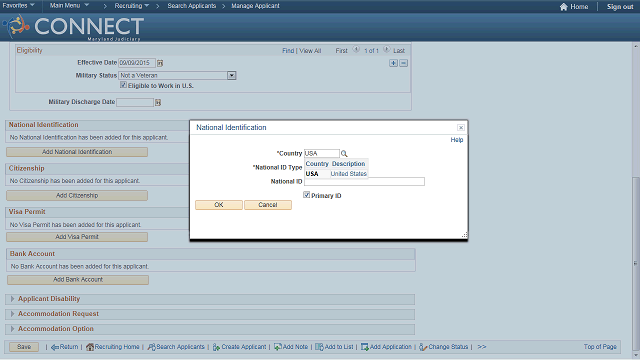This screenshot has height=360, width=640.
Task: Click the Effective Date input field
Action: (137, 63)
